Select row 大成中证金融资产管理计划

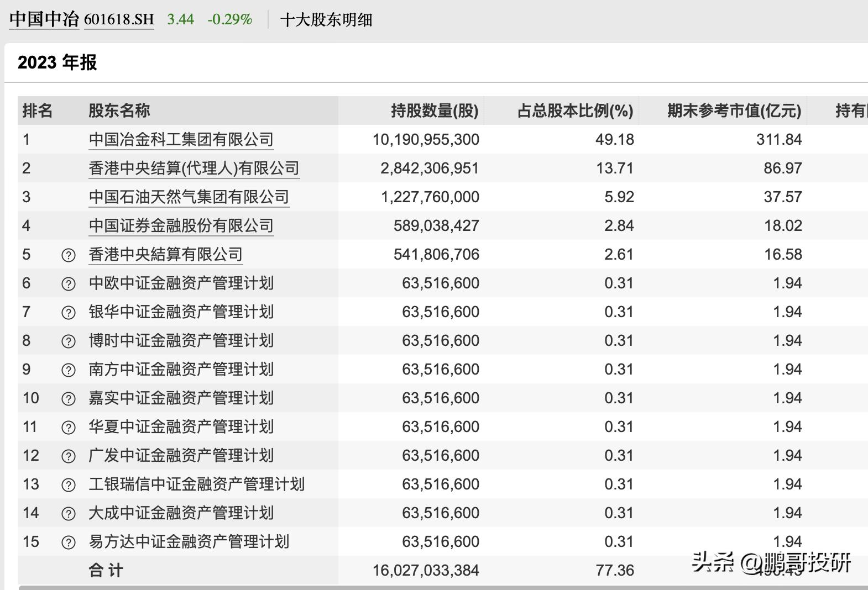coord(443,513)
